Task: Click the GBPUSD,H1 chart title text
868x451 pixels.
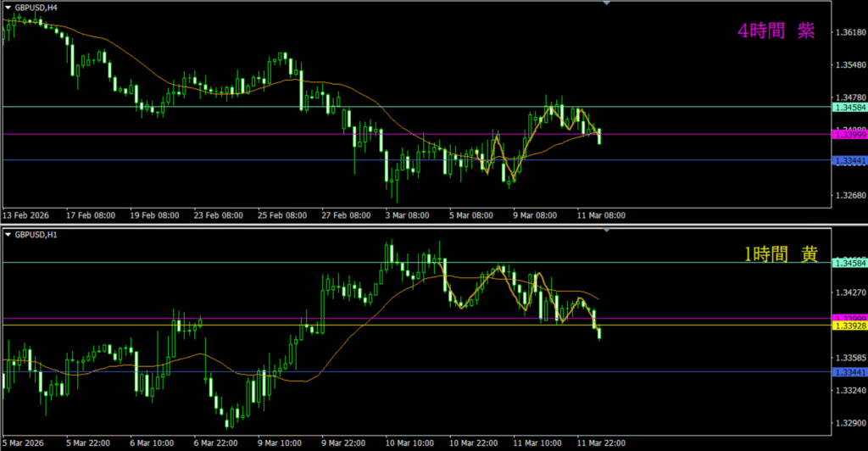Action: [35, 234]
